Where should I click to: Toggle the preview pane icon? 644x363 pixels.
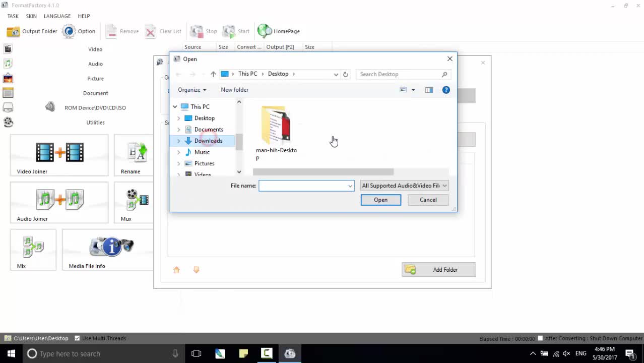(x=429, y=90)
